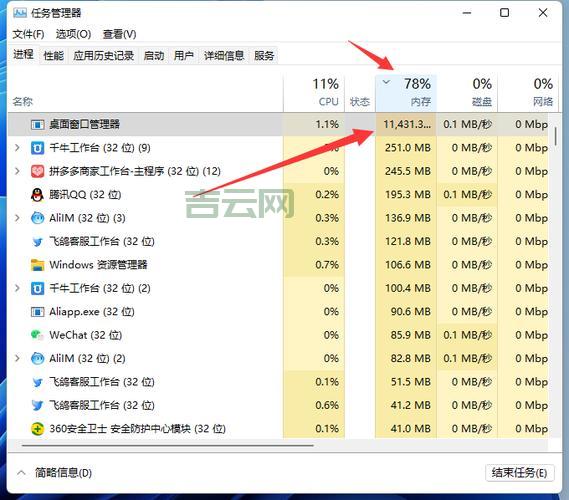The height and width of the screenshot is (500, 569).
Task: Select the 腾讯QQ (32 位) process
Action: tap(278, 195)
